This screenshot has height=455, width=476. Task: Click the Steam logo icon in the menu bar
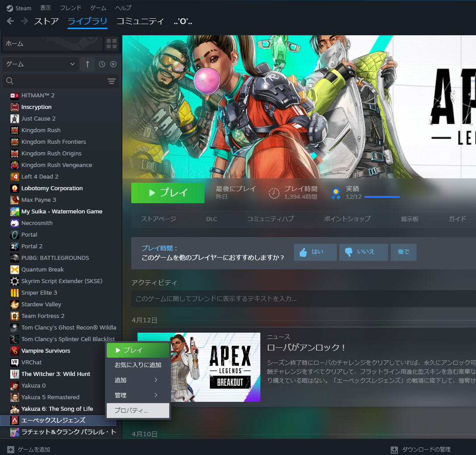[10, 8]
